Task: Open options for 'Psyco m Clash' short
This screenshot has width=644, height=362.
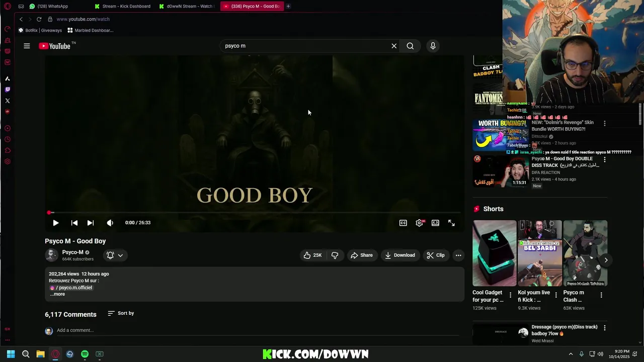Action: [601, 295]
